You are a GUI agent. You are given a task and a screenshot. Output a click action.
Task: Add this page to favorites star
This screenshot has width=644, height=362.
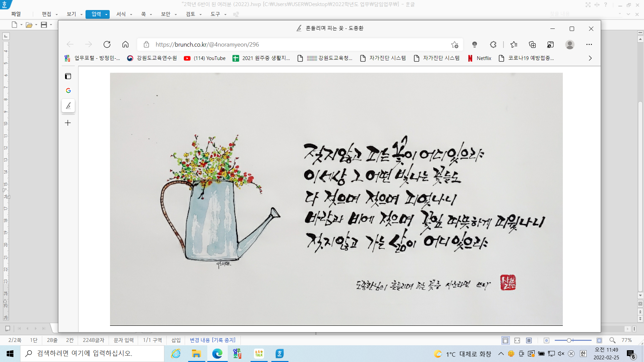coord(454,44)
